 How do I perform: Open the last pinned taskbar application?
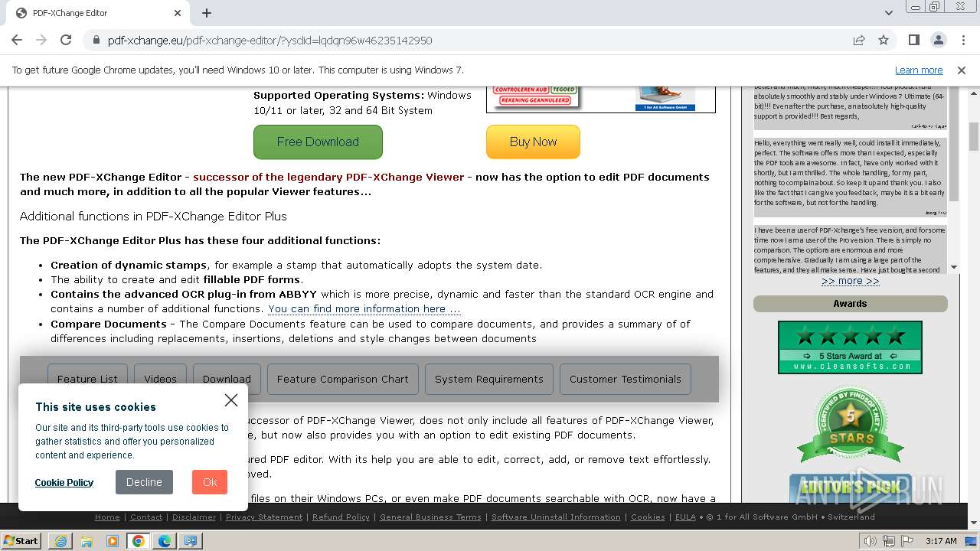(191, 541)
